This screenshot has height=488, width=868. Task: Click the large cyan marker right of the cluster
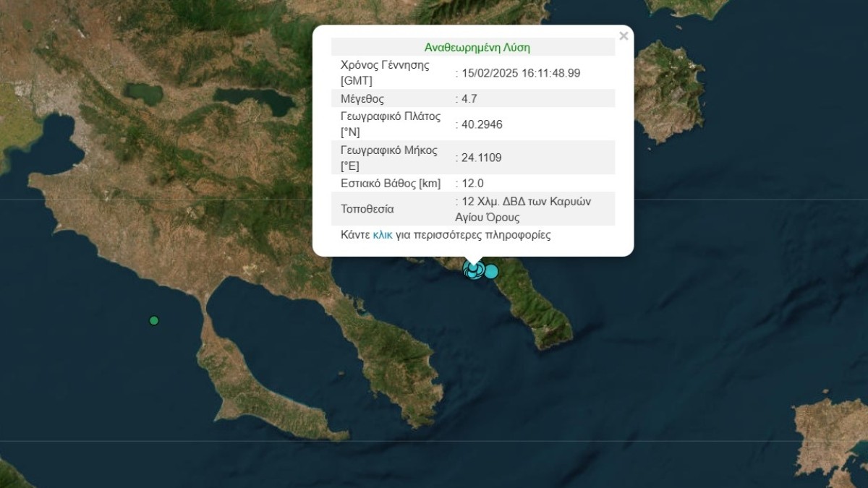(491, 272)
